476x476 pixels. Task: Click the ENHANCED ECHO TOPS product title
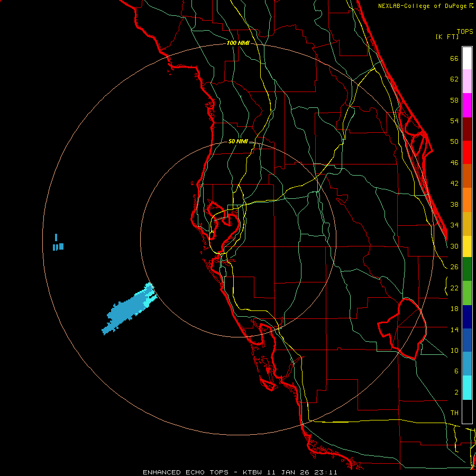(186, 472)
